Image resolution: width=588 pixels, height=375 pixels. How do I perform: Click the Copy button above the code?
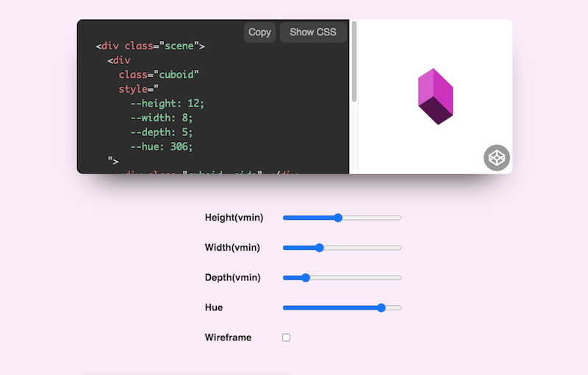click(x=259, y=32)
